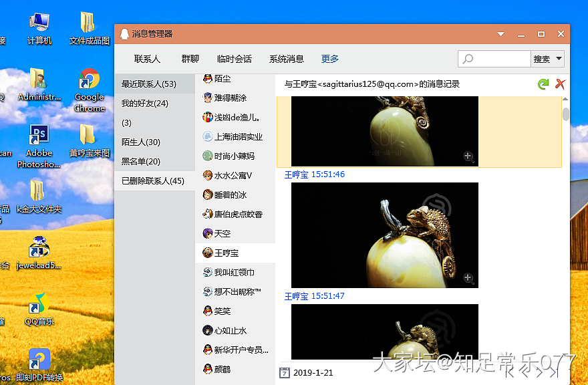Viewport: 588px width, 385px height.
Task: Open the calendar date picker icon
Action: 284,372
